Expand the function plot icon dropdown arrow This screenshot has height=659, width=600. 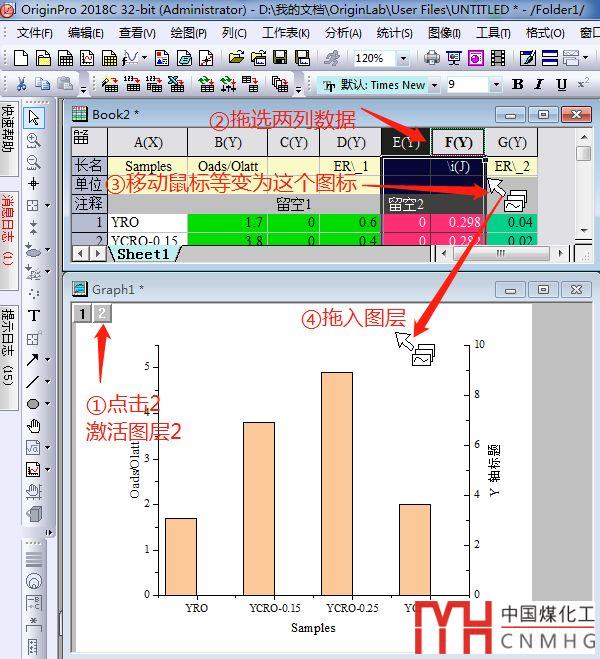[x=145, y=58]
